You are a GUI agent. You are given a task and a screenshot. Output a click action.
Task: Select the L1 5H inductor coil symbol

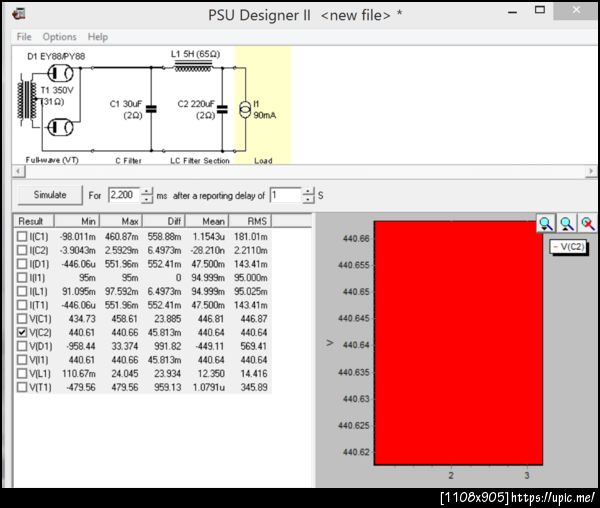tap(193, 67)
